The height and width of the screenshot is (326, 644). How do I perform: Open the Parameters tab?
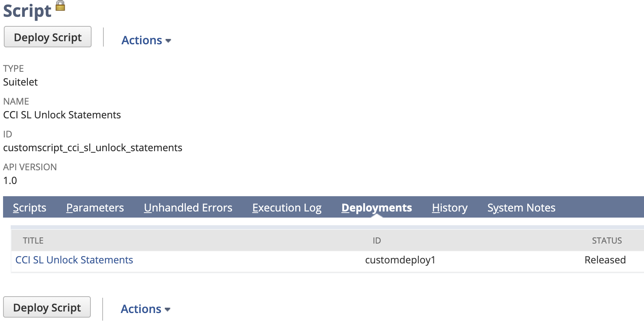tap(95, 208)
